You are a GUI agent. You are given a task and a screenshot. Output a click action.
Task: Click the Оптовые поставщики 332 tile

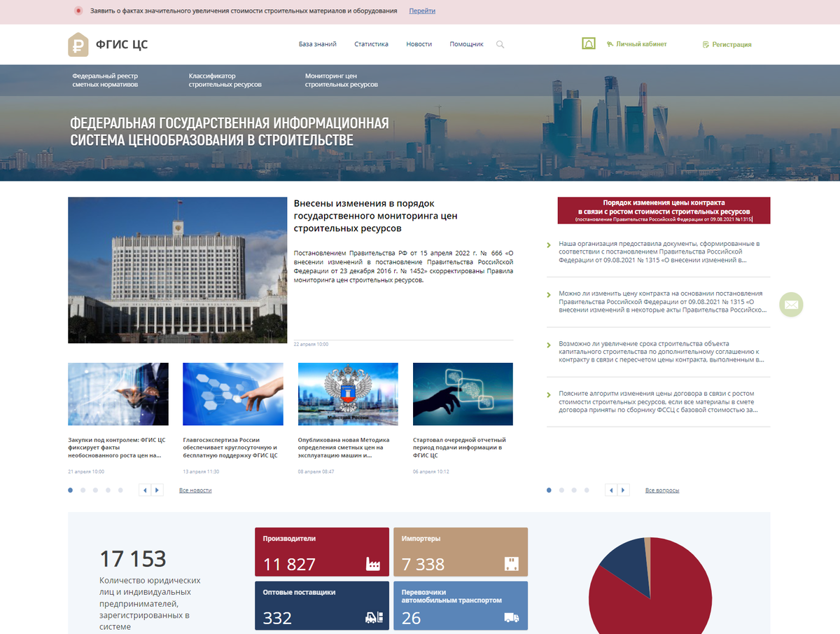tap(322, 606)
